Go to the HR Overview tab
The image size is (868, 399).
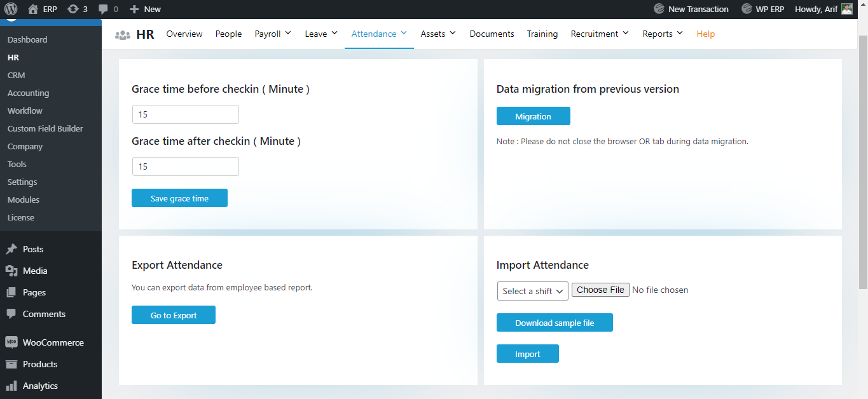pyautogui.click(x=184, y=34)
